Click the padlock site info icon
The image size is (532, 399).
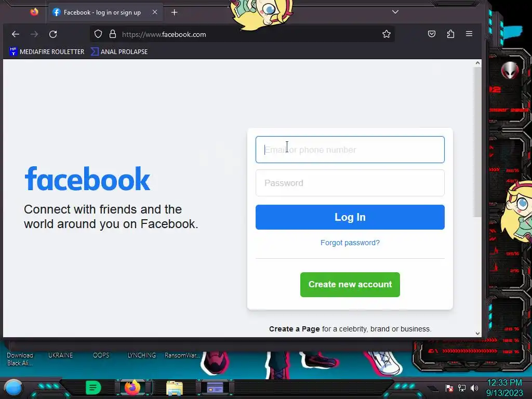pos(113,34)
